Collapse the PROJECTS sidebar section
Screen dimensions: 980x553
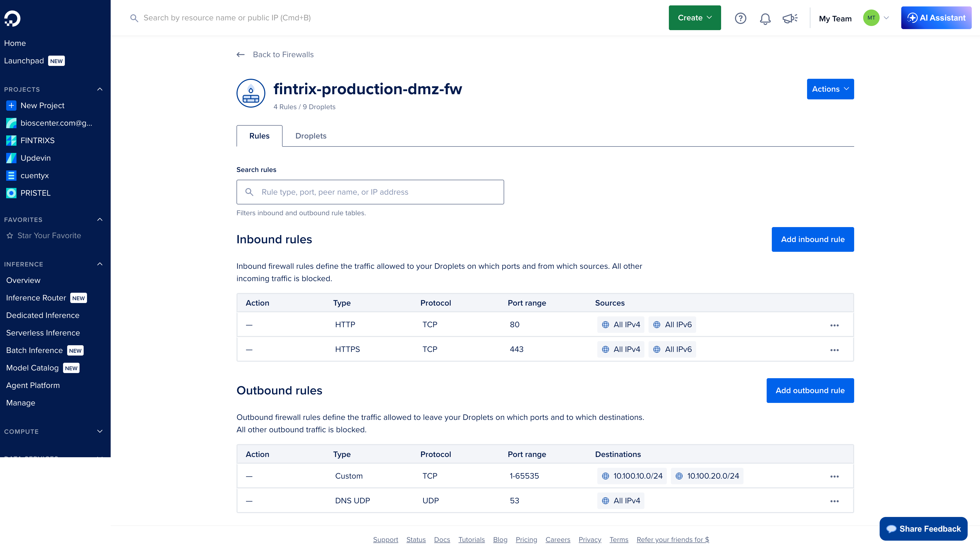[x=100, y=89]
